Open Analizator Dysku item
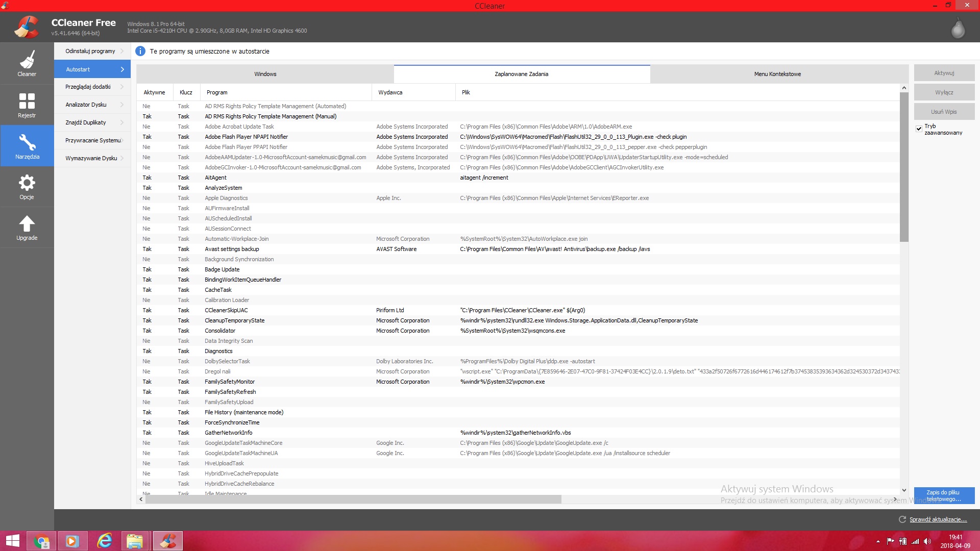 [x=92, y=105]
